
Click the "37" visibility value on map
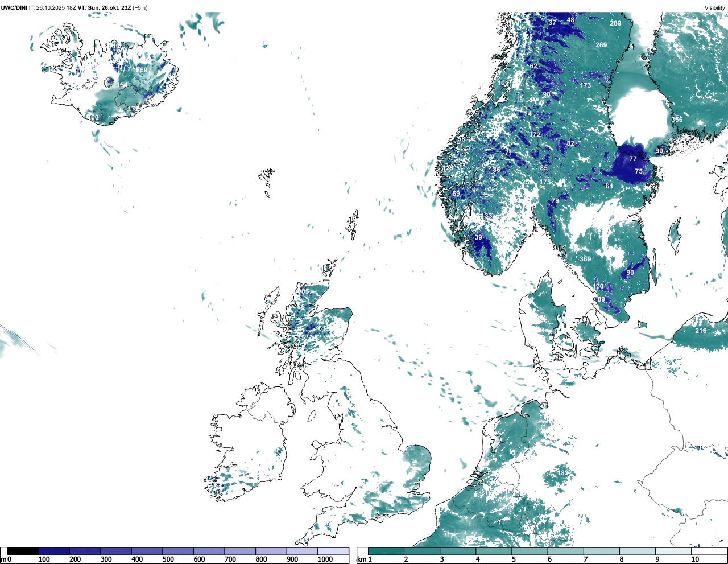coord(552,23)
